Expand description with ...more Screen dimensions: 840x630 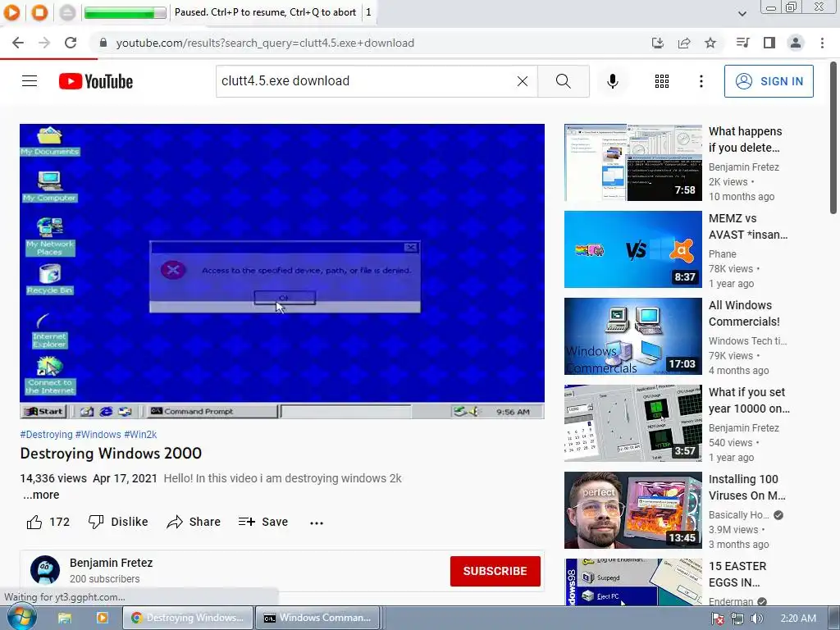[x=41, y=495]
